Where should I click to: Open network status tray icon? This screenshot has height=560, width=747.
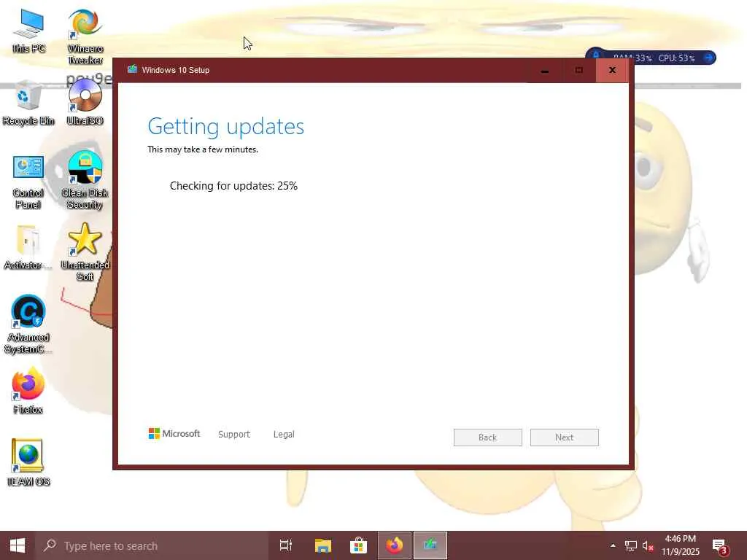click(630, 545)
